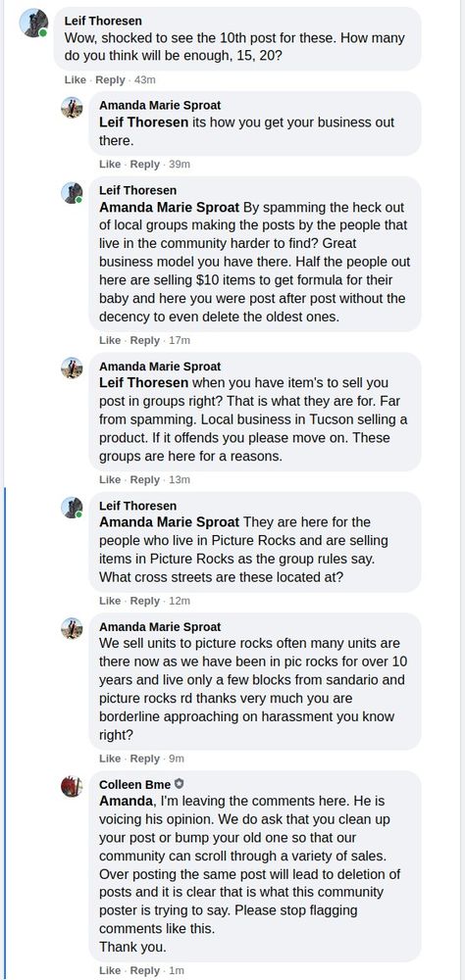Open the 43m timestamp of the top comment

[x=145, y=80]
